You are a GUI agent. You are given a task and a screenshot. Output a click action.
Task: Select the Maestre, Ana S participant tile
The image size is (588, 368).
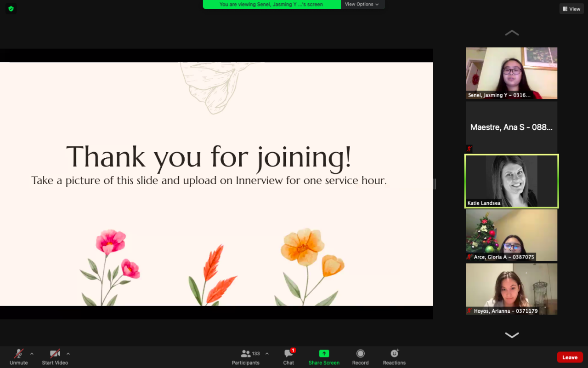click(x=512, y=127)
